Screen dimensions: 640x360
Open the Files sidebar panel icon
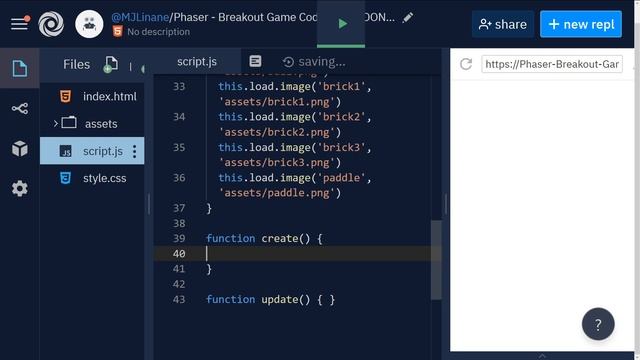20,68
